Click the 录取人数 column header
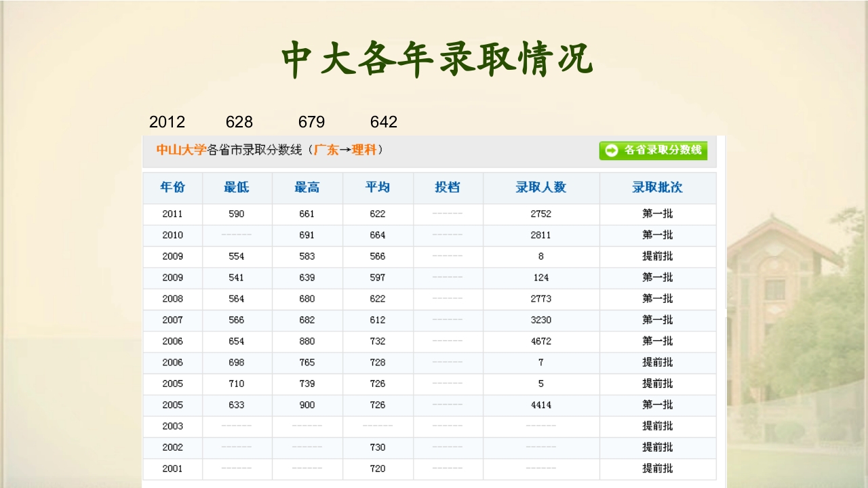The image size is (868, 488). [540, 188]
